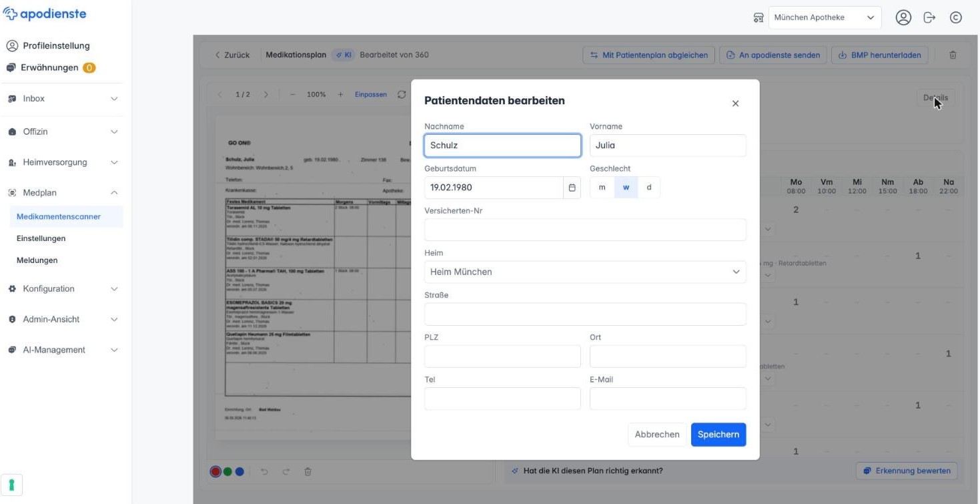Click the Offizin sidebar icon
The width and height of the screenshot is (980, 504).
(x=11, y=132)
